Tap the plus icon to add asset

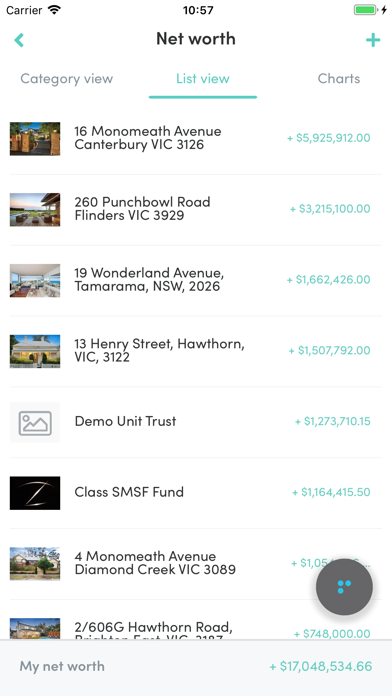tap(373, 40)
